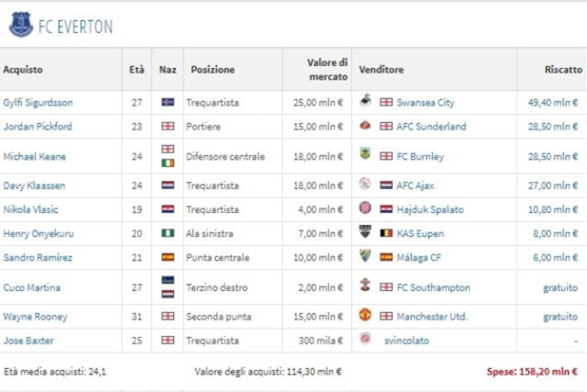Open the svincolato link in Baxter's row
The image size is (587, 392).
[406, 341]
